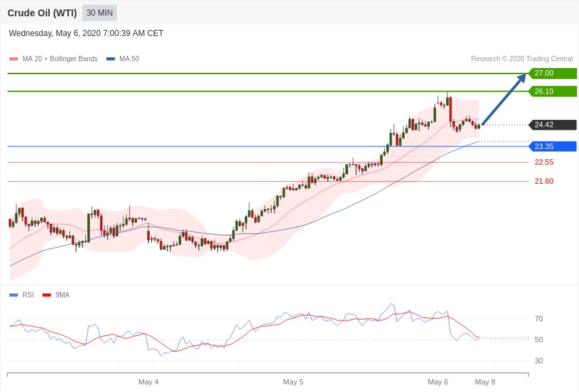Open the Research Trading Central copyright link
Viewport: 579px width, 392px height.
pyautogui.click(x=522, y=59)
